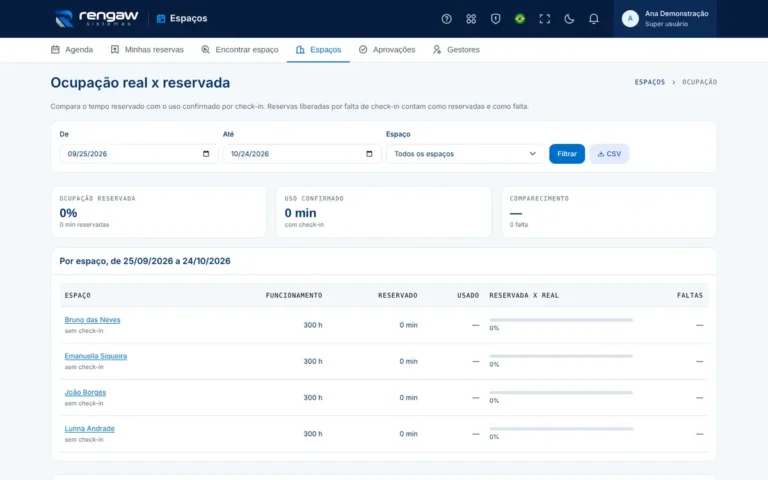Click the Espaços module title in header
Screen dimensions: 768x480
click(x=182, y=19)
